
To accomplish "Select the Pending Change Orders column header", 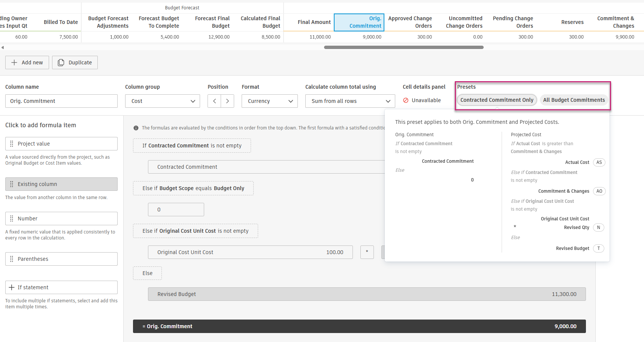I will click(511, 22).
